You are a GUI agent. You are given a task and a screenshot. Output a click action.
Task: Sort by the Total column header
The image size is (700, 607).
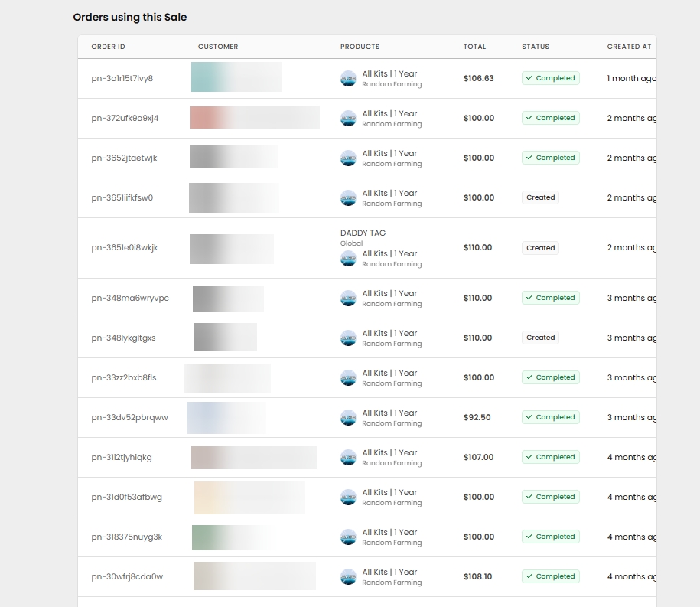coord(474,47)
